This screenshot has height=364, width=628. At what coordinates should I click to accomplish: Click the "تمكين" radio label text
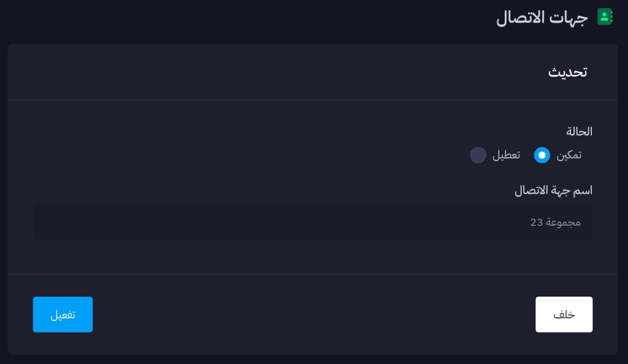[x=569, y=155]
